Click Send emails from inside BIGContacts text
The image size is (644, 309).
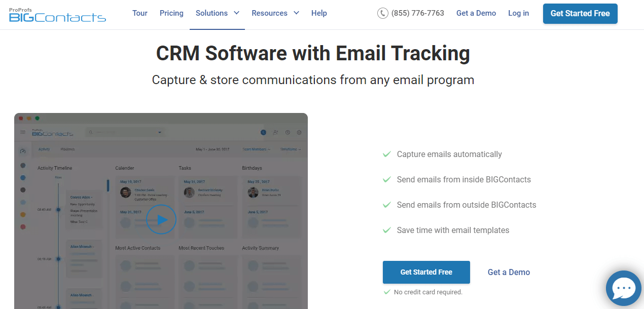[464, 179]
